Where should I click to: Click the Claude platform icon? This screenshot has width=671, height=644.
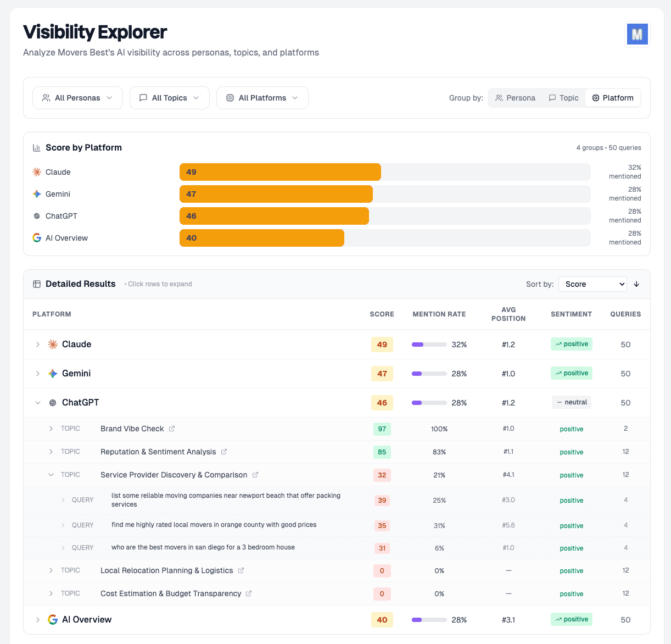[36, 171]
